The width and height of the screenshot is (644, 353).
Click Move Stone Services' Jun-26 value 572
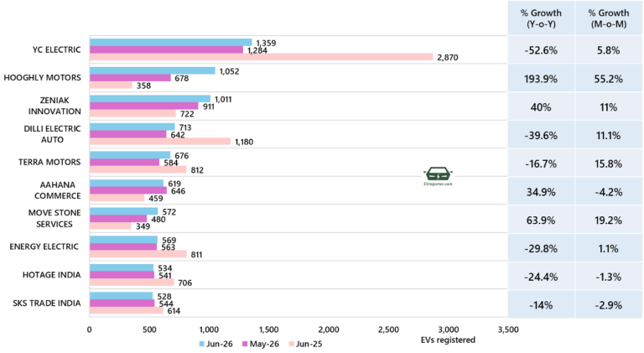click(169, 212)
